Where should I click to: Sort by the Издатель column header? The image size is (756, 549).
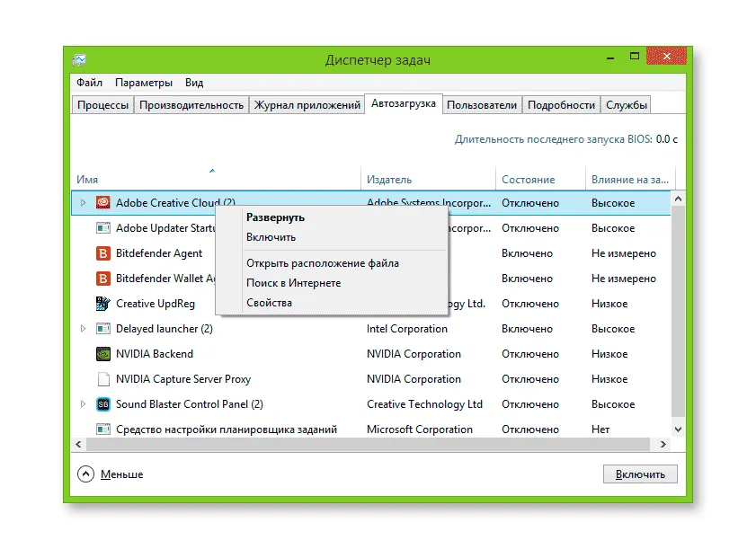(428, 180)
